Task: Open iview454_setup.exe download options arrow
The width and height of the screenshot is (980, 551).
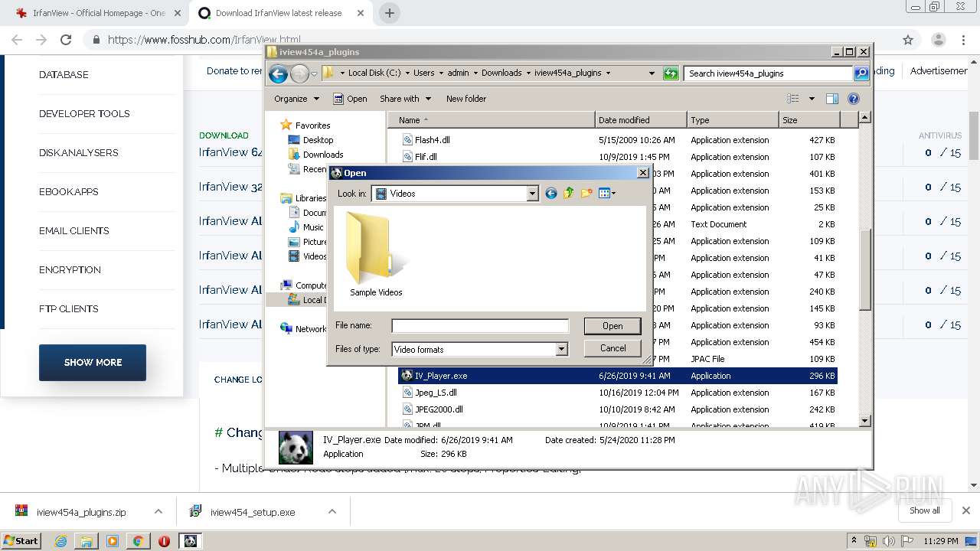Action: tap(332, 512)
